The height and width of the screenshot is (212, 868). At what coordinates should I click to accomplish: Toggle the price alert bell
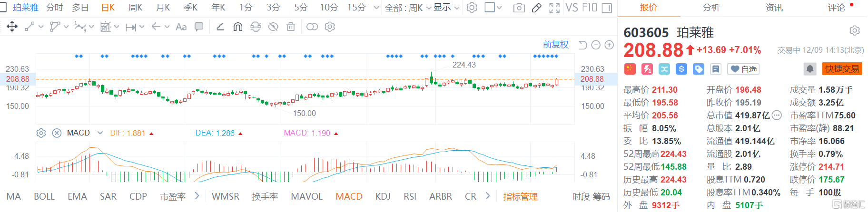pos(810,69)
